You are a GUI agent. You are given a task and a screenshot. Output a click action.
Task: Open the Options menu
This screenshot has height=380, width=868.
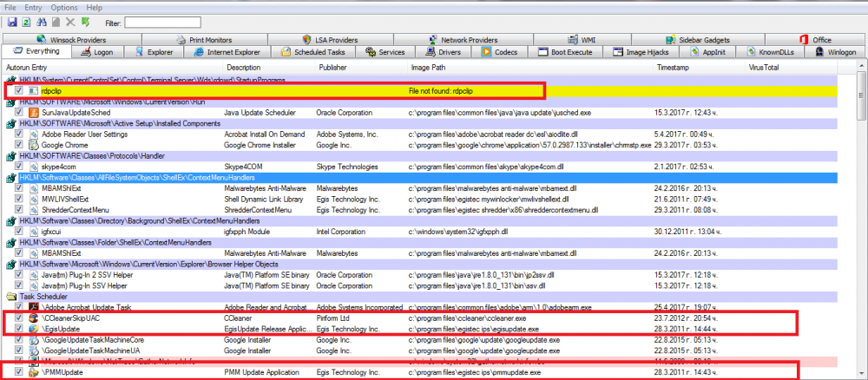(x=63, y=8)
